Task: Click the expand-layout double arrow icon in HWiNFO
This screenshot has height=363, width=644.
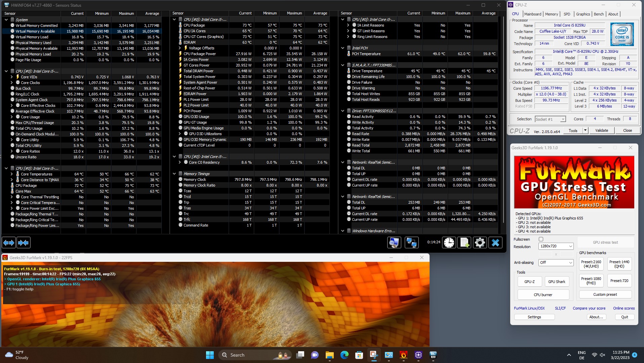Action: click(x=9, y=242)
